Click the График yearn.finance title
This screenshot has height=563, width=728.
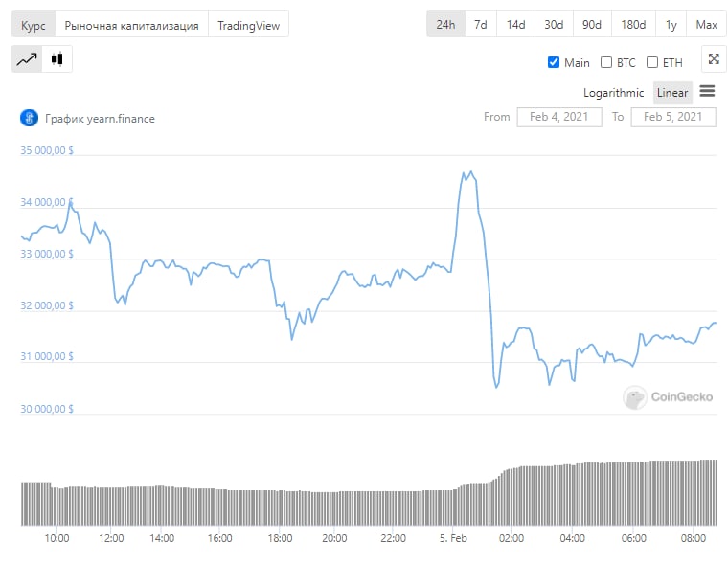tap(100, 119)
